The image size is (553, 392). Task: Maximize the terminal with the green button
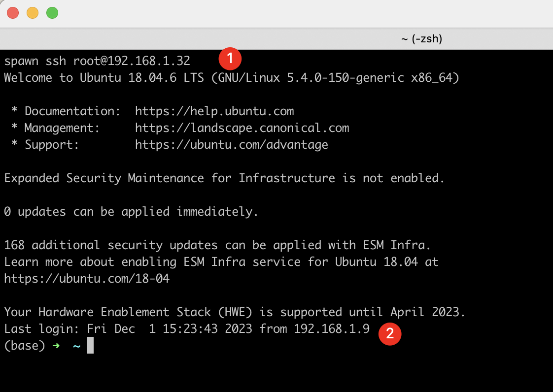point(52,13)
